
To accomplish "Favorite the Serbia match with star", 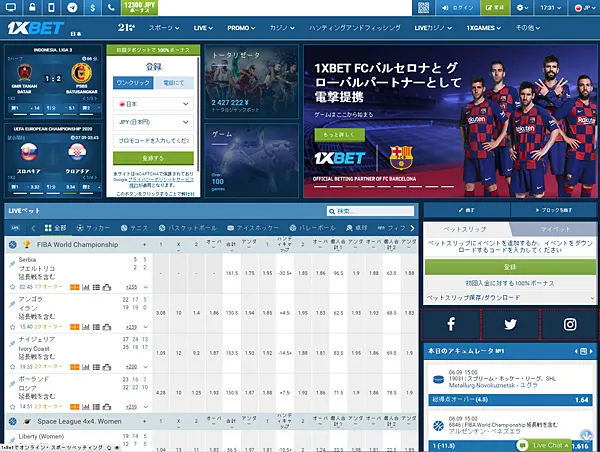I will coord(12,287).
